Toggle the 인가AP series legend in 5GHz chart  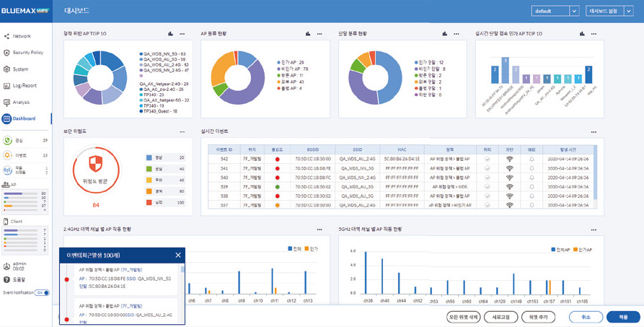coord(583,250)
